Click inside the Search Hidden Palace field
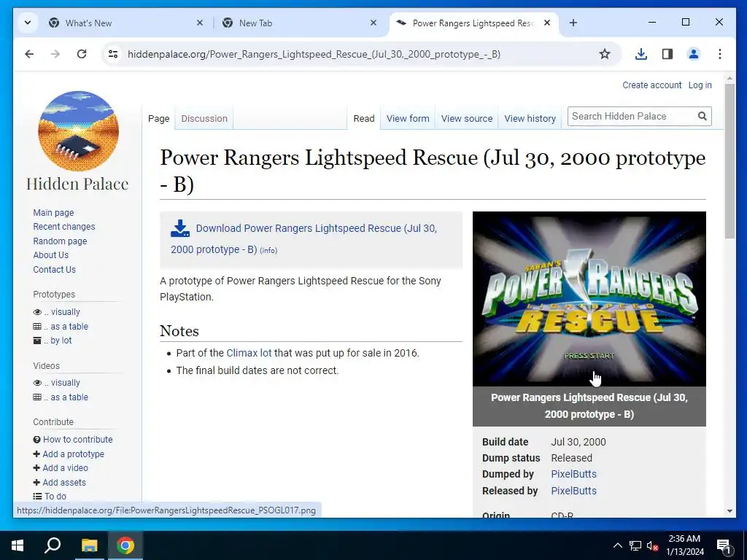 tap(632, 116)
